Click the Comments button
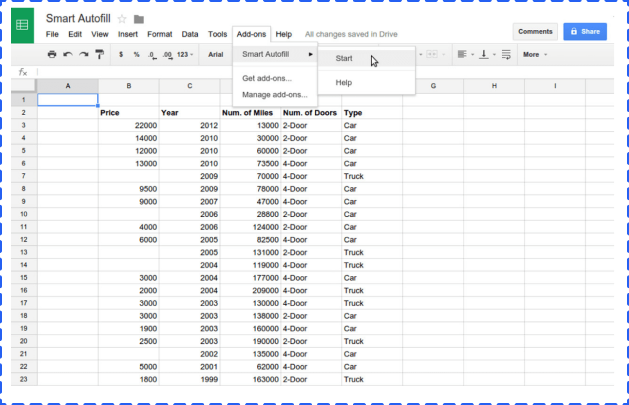This screenshot has height=405, width=629. (535, 32)
